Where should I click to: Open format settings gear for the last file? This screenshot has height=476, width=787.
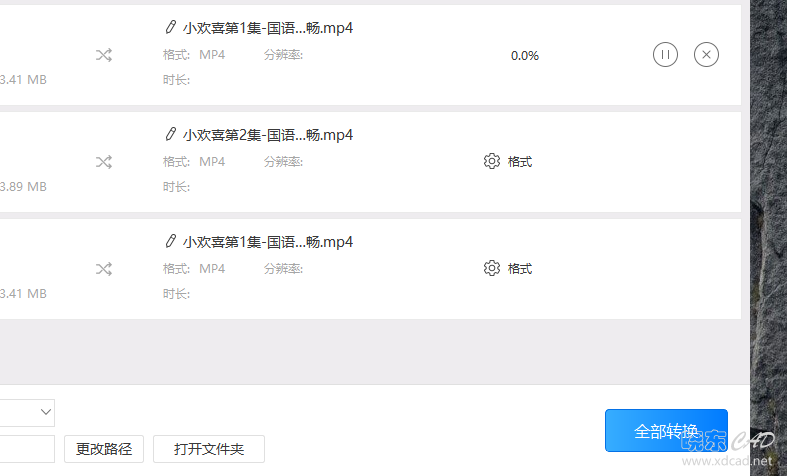click(x=492, y=268)
